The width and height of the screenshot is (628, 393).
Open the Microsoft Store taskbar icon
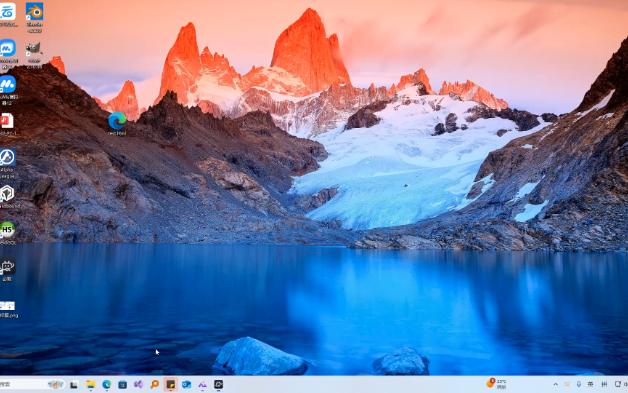[123, 385]
